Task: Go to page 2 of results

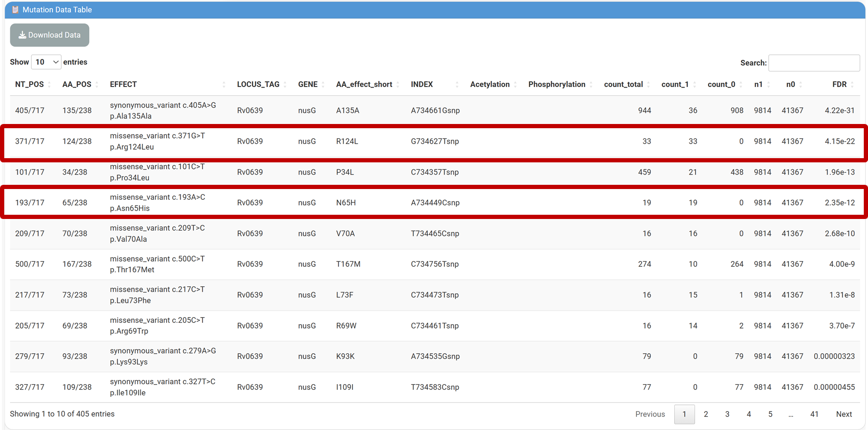Action: point(706,414)
